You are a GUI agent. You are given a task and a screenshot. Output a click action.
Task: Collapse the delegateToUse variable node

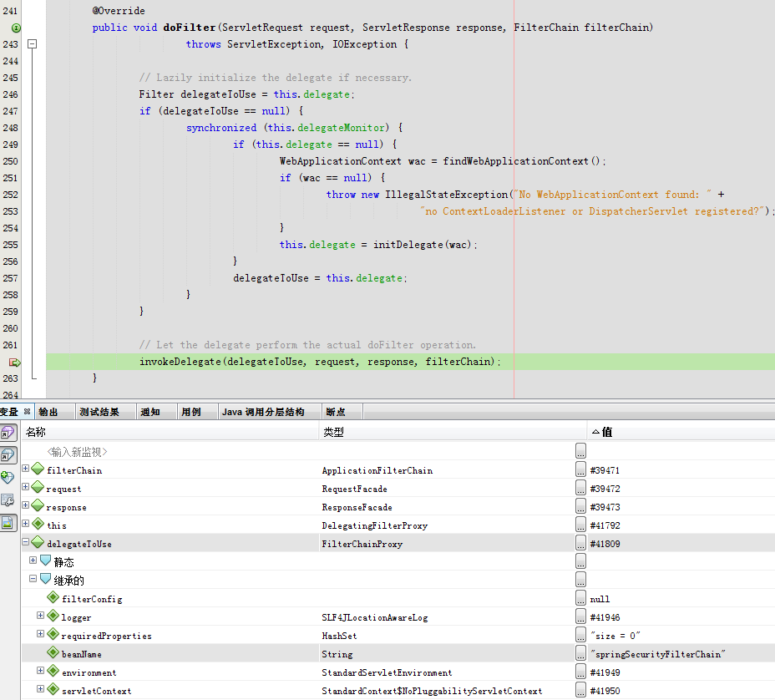point(26,542)
